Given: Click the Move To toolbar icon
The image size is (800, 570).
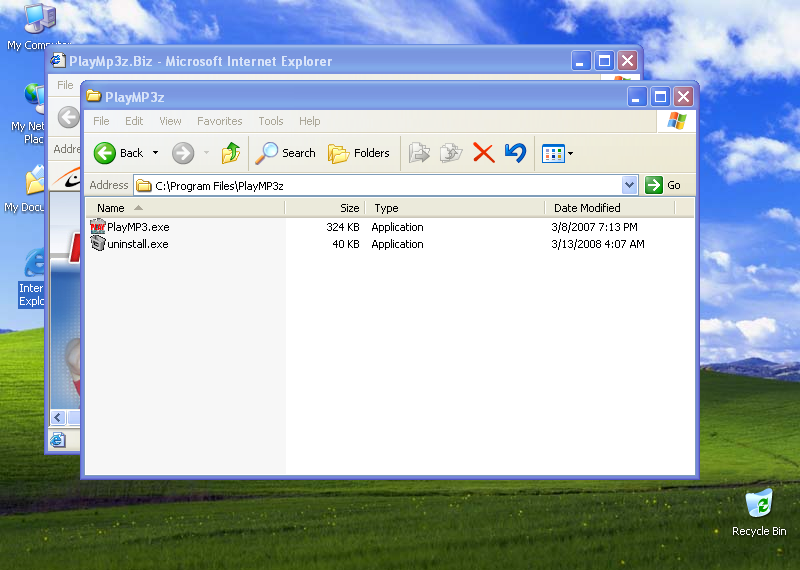Looking at the screenshot, I should tap(419, 153).
